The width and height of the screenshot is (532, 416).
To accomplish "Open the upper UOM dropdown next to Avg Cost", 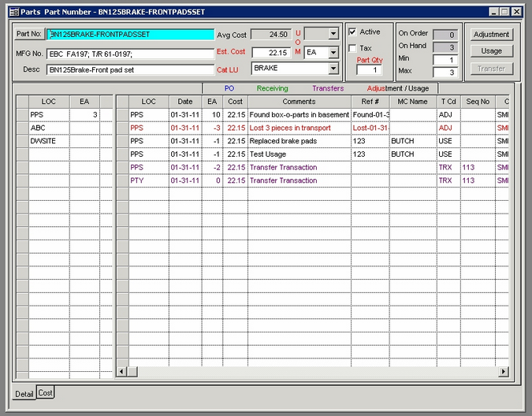I will tap(333, 34).
